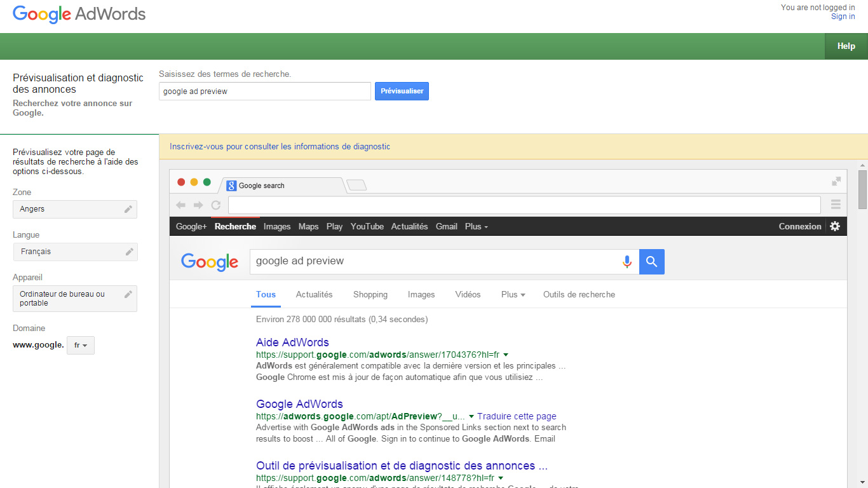Open the domain dropdown showing fr
Image resolution: width=868 pixels, height=488 pixels.
point(81,345)
